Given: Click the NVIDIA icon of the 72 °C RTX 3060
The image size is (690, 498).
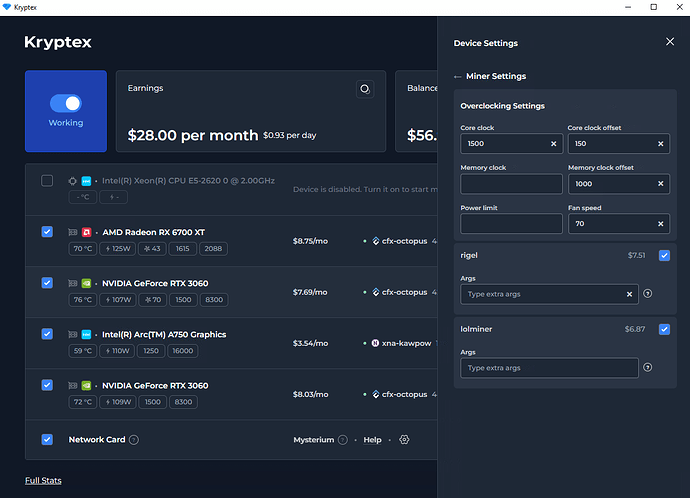Looking at the screenshot, I should (87, 386).
